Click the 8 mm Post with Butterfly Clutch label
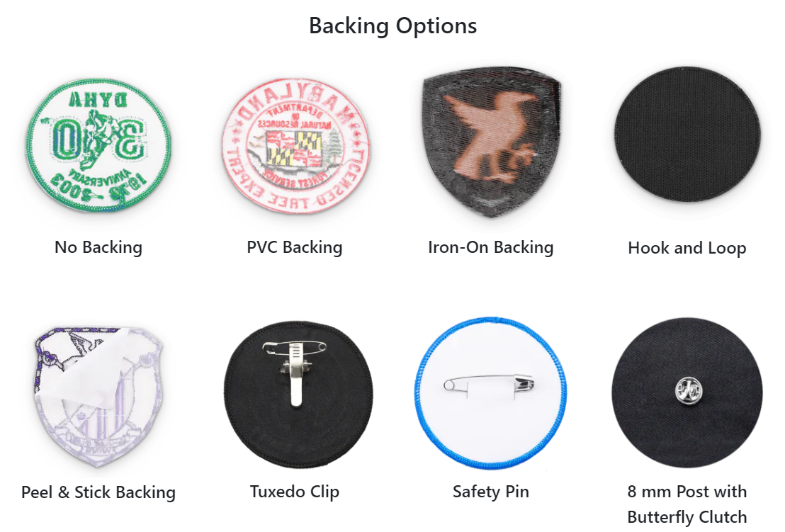This screenshot has height=532, width=785. click(x=687, y=504)
